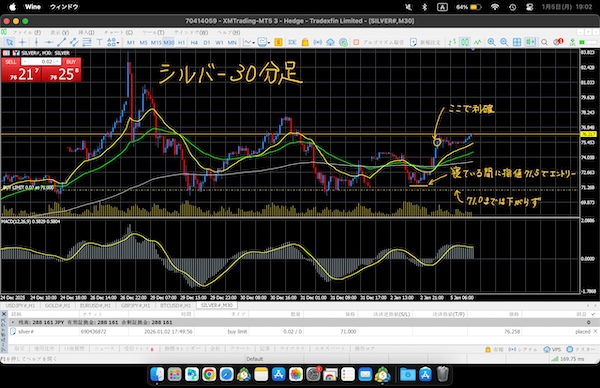The image size is (600, 388).
Task: Switch to candlestick chart view
Action: (465, 42)
